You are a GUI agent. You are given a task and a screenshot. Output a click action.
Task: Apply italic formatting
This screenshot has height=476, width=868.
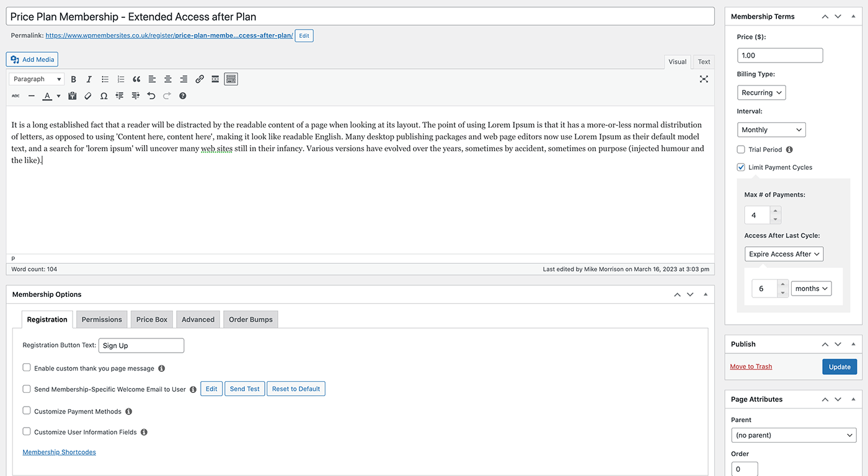point(89,79)
